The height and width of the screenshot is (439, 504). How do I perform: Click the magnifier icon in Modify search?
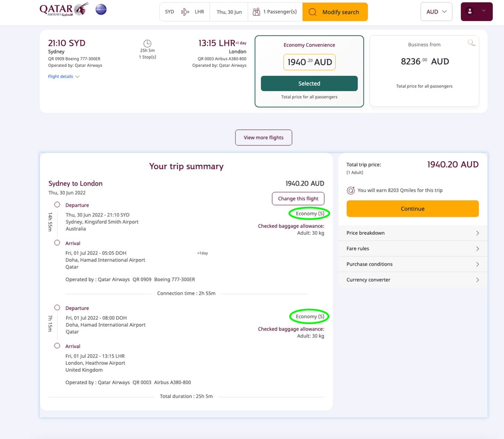312,12
